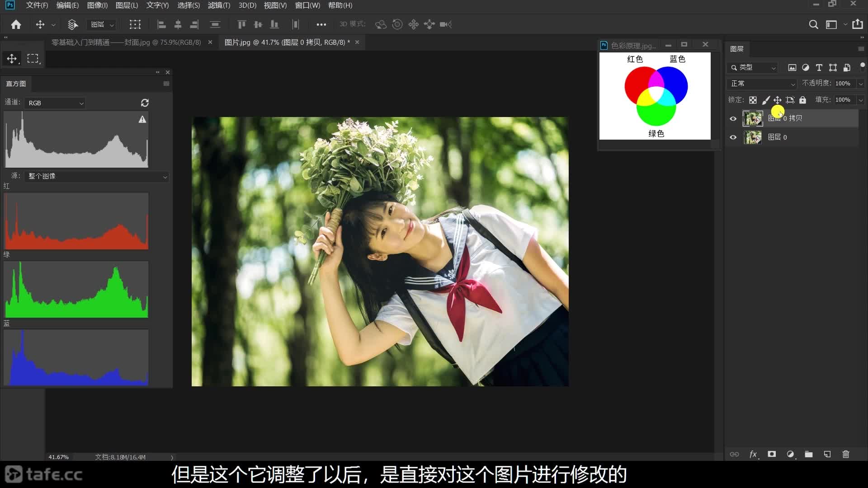Create new adjustment layer icon

[x=790, y=454]
